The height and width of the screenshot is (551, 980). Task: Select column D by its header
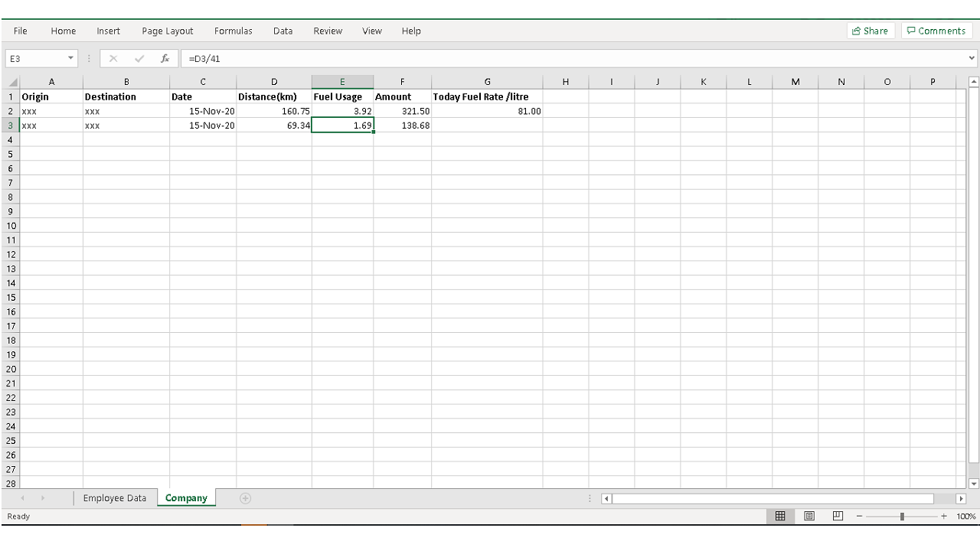pos(274,82)
